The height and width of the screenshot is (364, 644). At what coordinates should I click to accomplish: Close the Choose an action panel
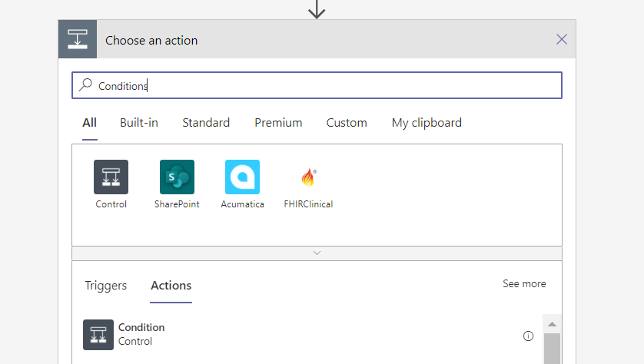(x=562, y=40)
